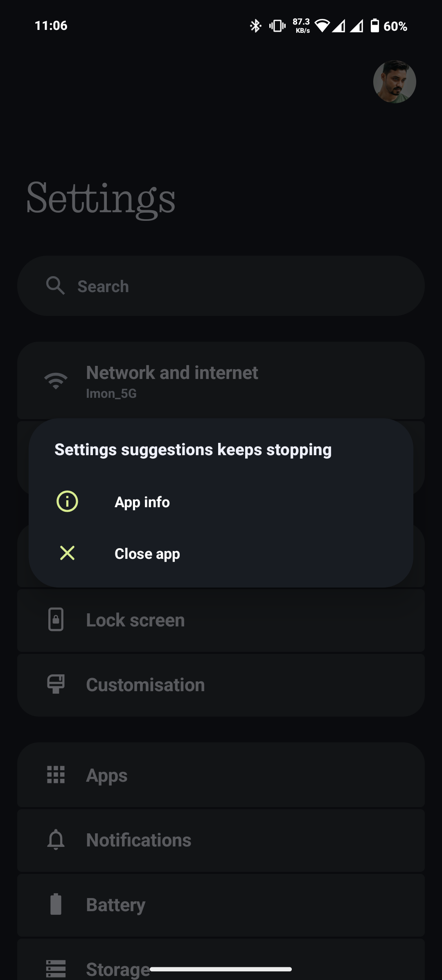This screenshot has height=980, width=442.
Task: Tap the Battery icon in settings list
Action: (56, 904)
